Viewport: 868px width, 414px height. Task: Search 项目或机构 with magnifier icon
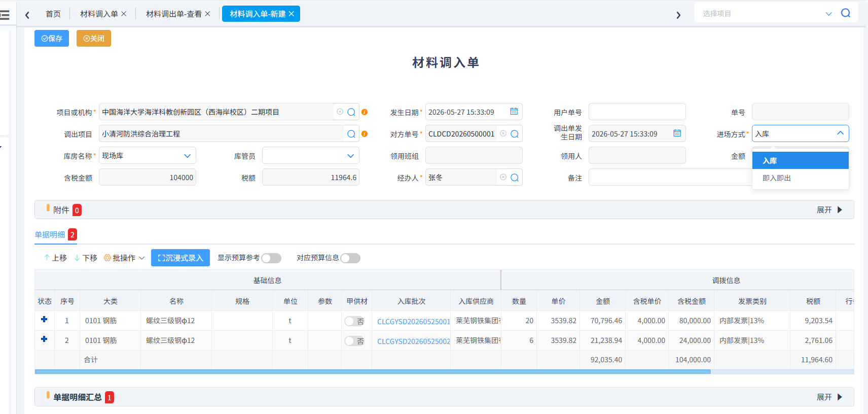pos(351,112)
